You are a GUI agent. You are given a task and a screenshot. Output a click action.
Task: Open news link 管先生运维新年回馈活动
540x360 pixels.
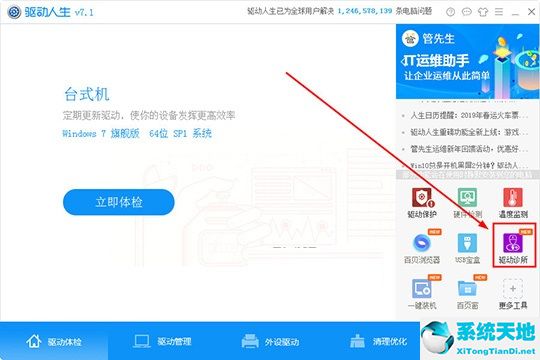point(469,149)
